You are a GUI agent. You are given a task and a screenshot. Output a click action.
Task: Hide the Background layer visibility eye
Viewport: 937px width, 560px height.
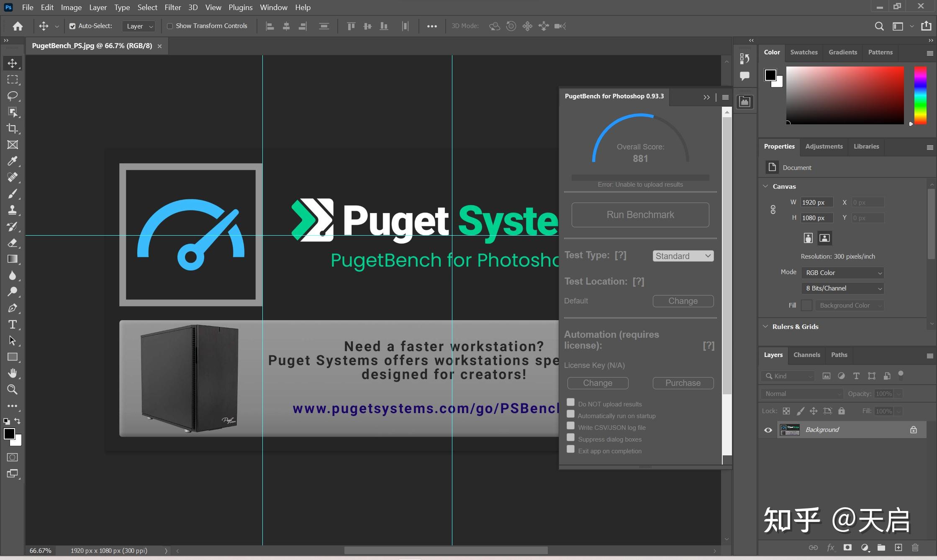tap(768, 430)
